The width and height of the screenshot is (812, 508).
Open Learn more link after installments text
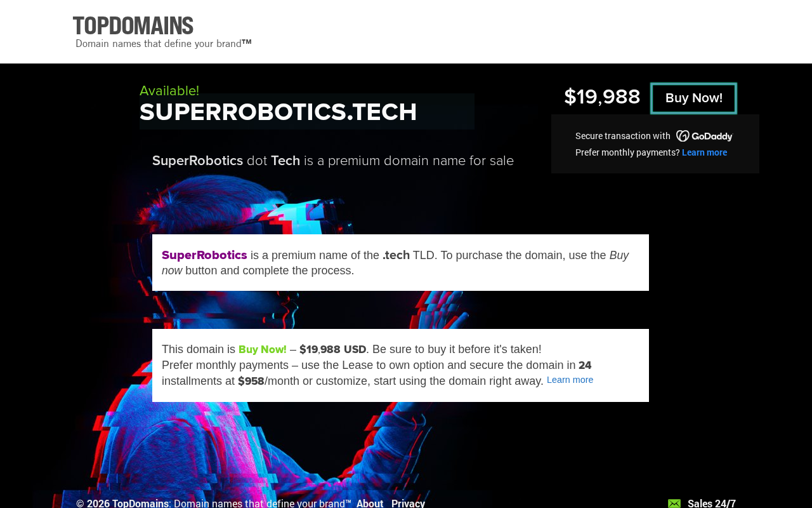point(570,380)
